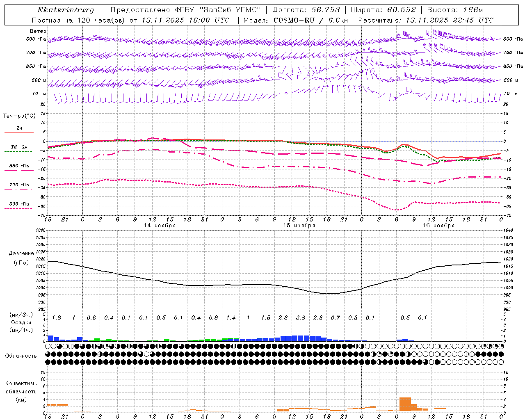Click the 1.4 precipitation total
This screenshot has height=420, width=525.
pyautogui.click(x=231, y=318)
